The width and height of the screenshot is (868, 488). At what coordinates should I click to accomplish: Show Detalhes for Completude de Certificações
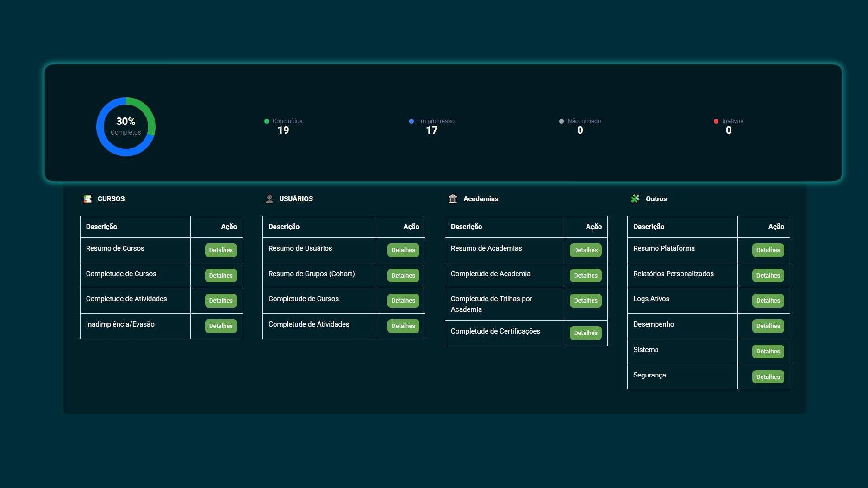pos(586,333)
